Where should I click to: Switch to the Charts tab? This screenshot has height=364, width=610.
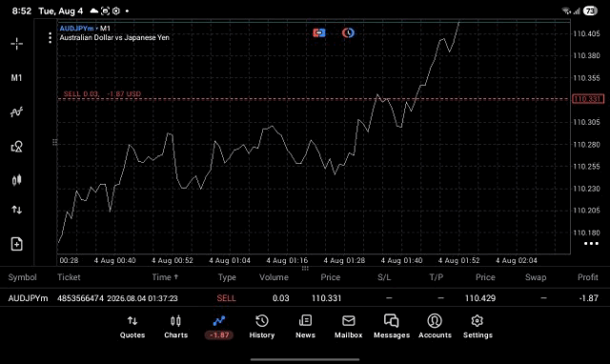coord(175,327)
